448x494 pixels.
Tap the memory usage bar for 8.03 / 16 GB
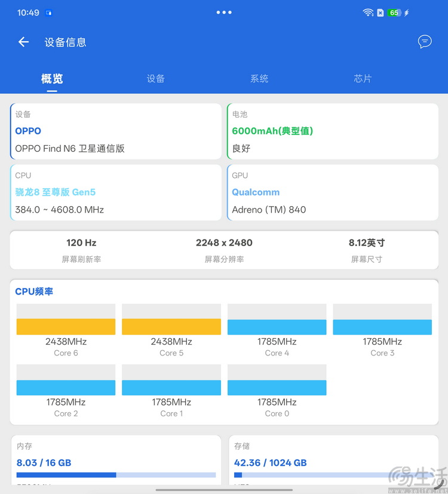coord(116,475)
